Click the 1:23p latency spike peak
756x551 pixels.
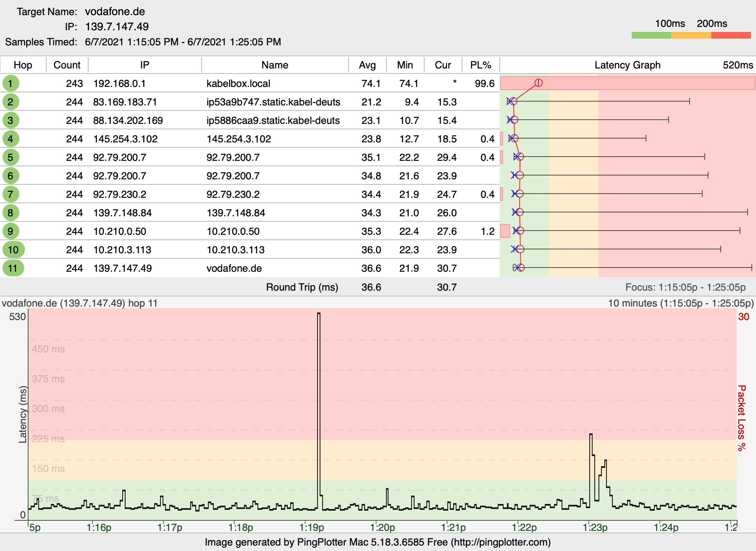point(591,435)
